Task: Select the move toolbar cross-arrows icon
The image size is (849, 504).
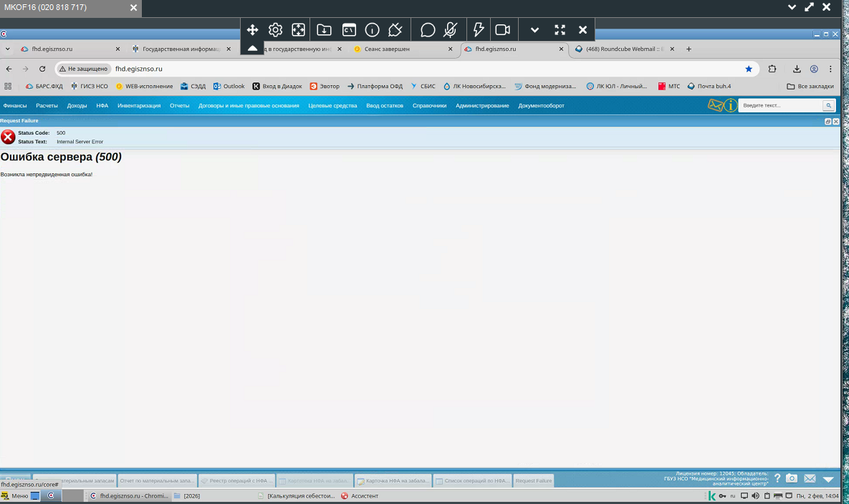Action: [252, 30]
